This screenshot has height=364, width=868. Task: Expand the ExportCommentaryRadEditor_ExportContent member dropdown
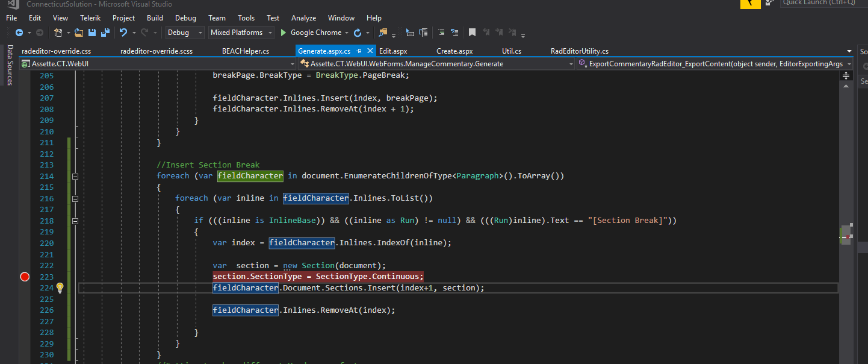point(849,64)
